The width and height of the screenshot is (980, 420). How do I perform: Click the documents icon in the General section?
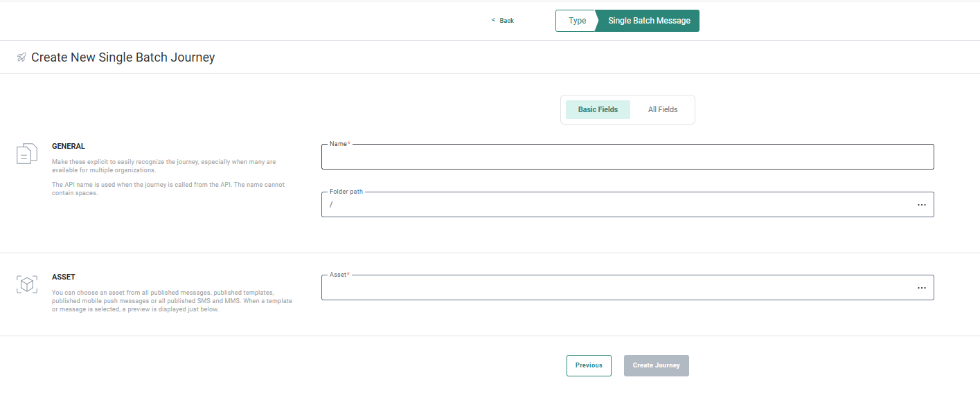[x=26, y=154]
